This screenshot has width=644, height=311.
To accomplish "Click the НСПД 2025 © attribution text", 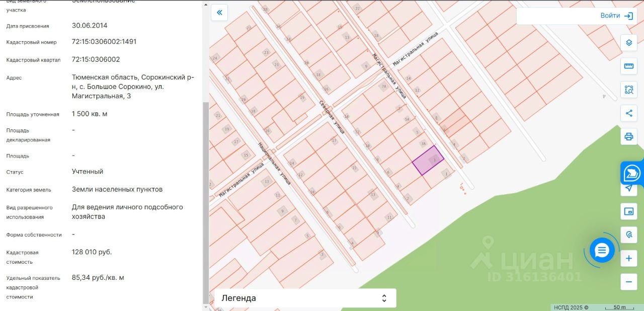I will click(571, 307).
